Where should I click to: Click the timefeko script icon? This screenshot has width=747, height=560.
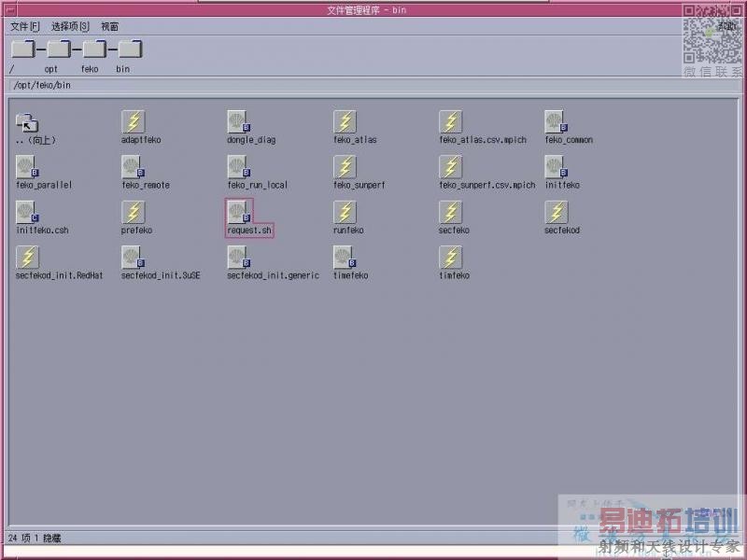point(345,258)
